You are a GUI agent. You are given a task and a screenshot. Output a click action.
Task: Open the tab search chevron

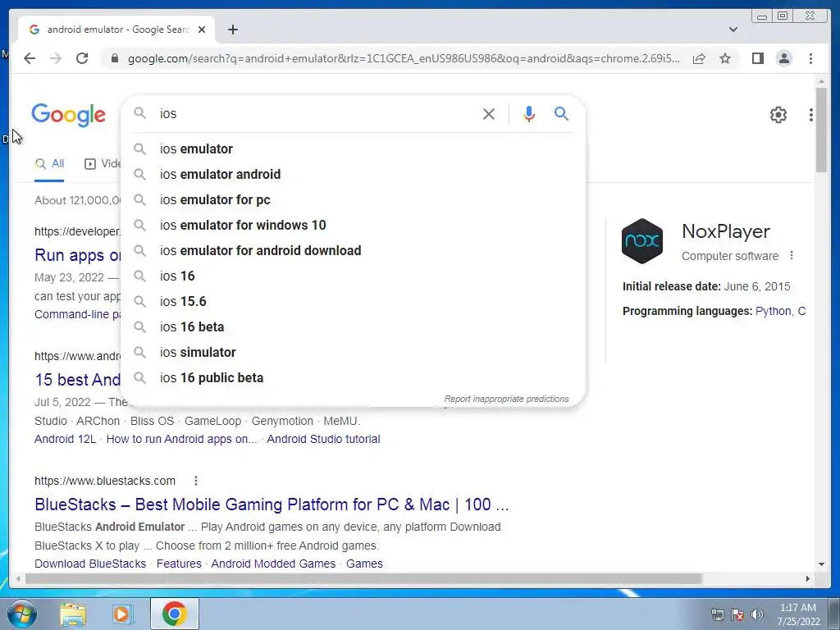click(x=733, y=30)
